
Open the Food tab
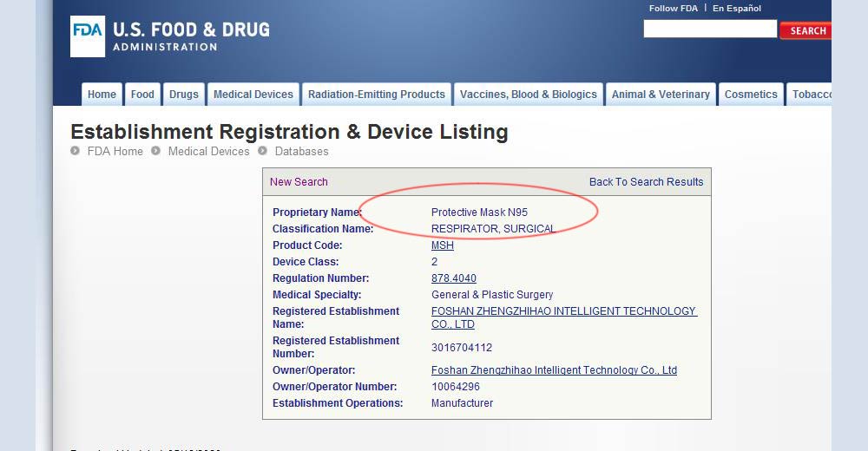pyautogui.click(x=142, y=95)
